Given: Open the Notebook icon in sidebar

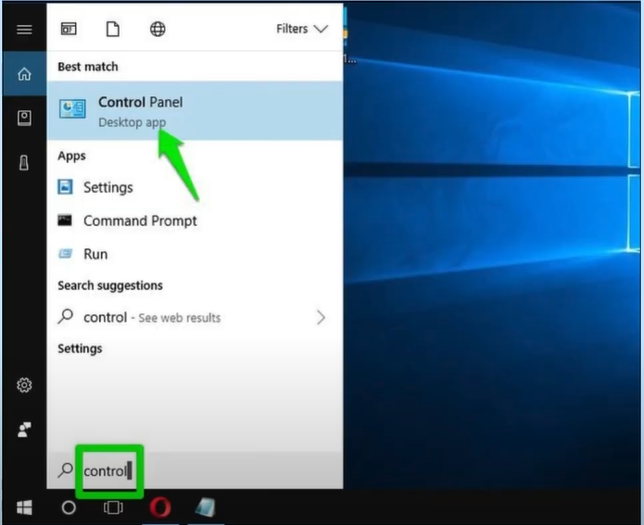Looking at the screenshot, I should (x=24, y=118).
